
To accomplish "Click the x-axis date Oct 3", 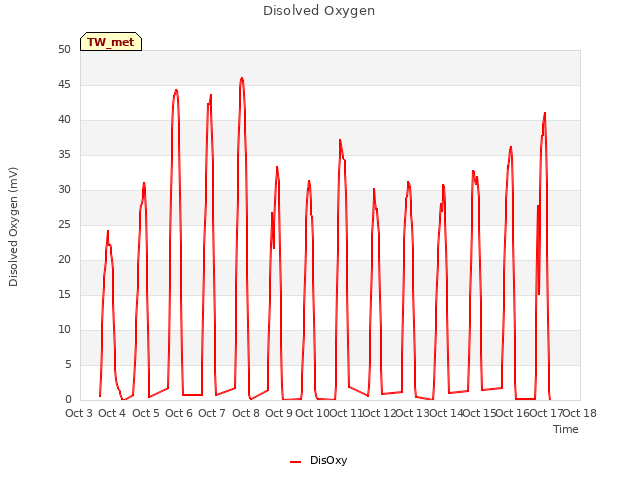I will pyautogui.click(x=79, y=413).
